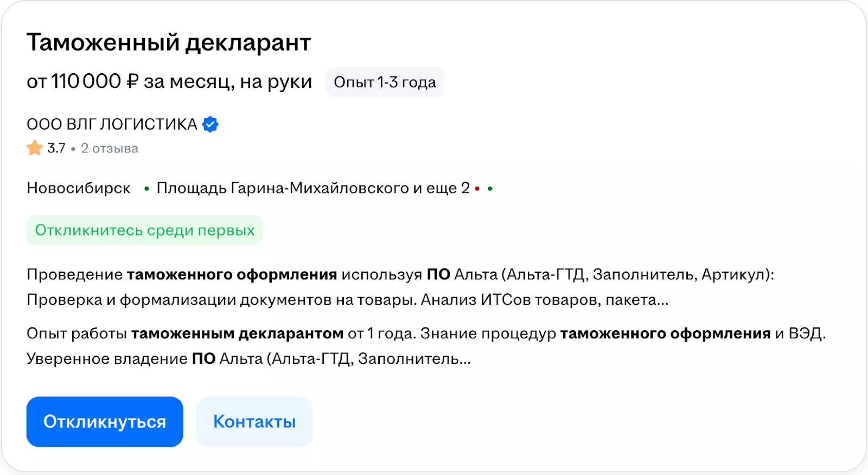Select the Новосибирск city label
The height and width of the screenshot is (475, 868).
[x=79, y=188]
